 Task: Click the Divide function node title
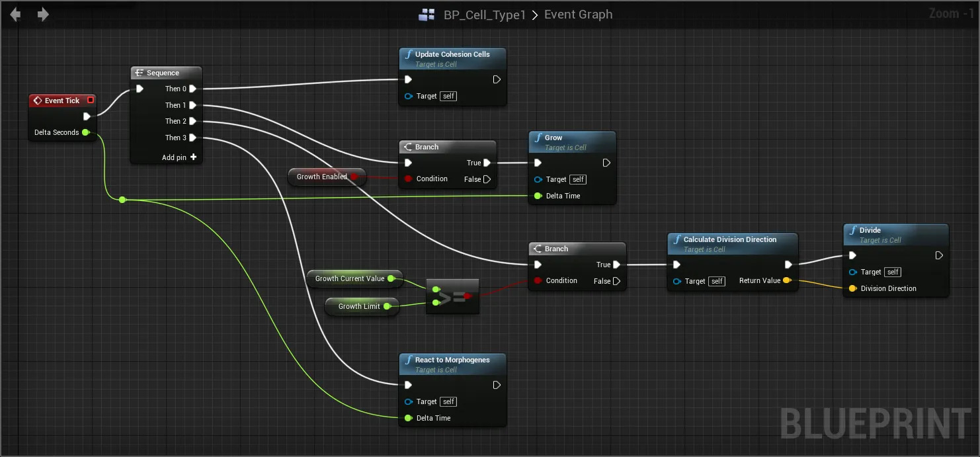point(870,230)
